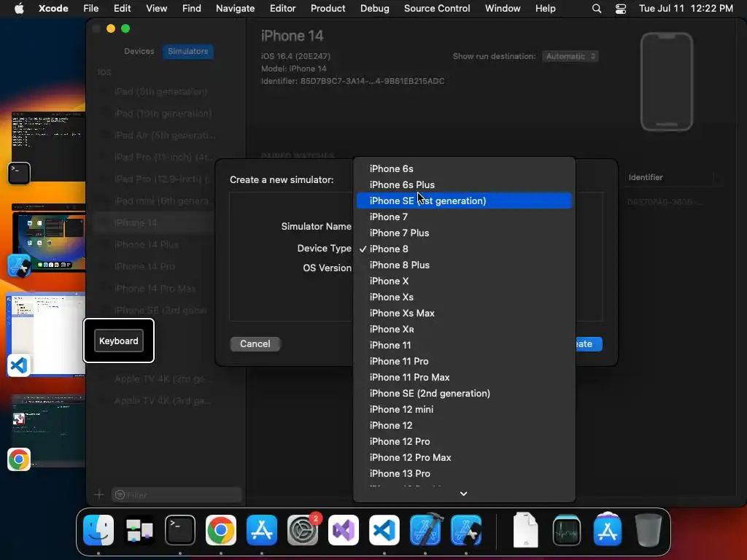Image resolution: width=747 pixels, height=560 pixels.
Task: Open Finder from the dock
Action: (98, 530)
